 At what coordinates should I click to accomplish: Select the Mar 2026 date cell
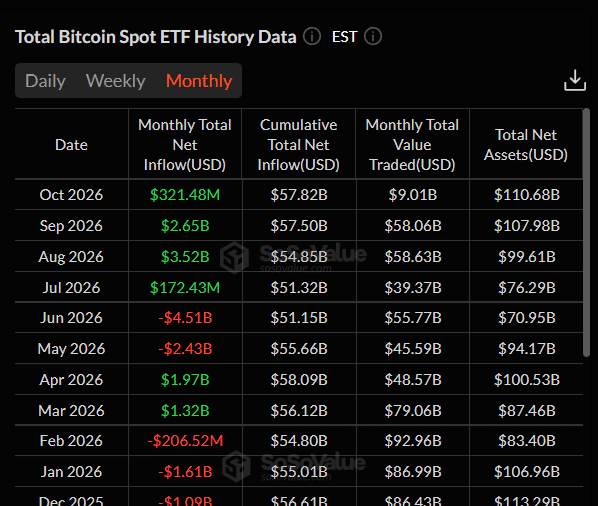71,411
